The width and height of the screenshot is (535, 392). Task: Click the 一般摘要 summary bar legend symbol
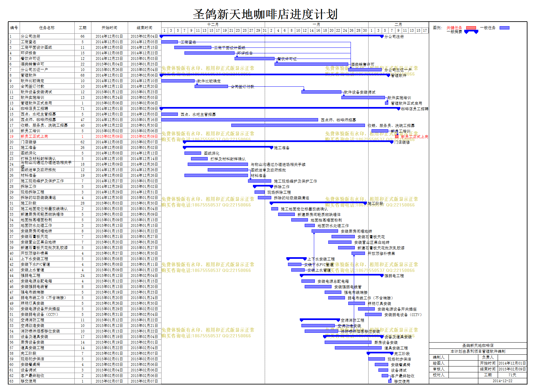tap(471, 32)
